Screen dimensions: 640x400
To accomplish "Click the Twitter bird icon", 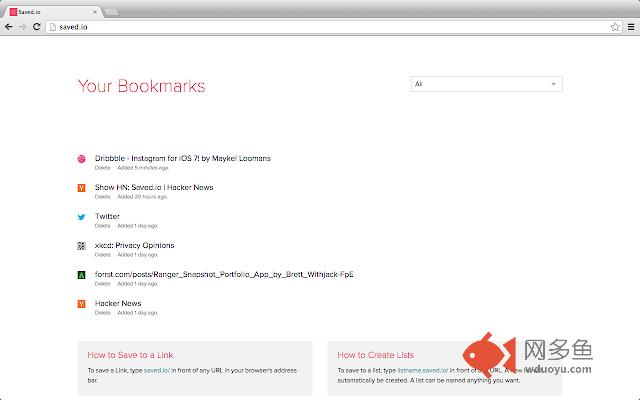I will click(x=82, y=217).
